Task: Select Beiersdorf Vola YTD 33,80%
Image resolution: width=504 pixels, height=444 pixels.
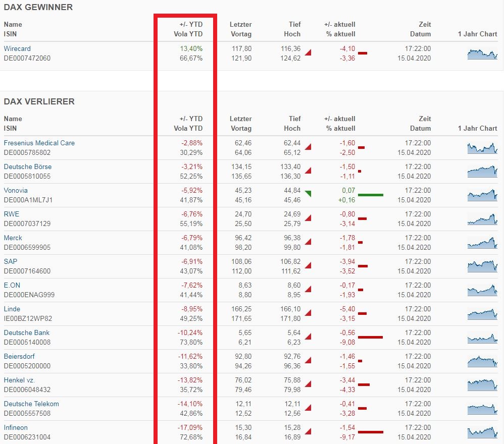Action: (191, 366)
